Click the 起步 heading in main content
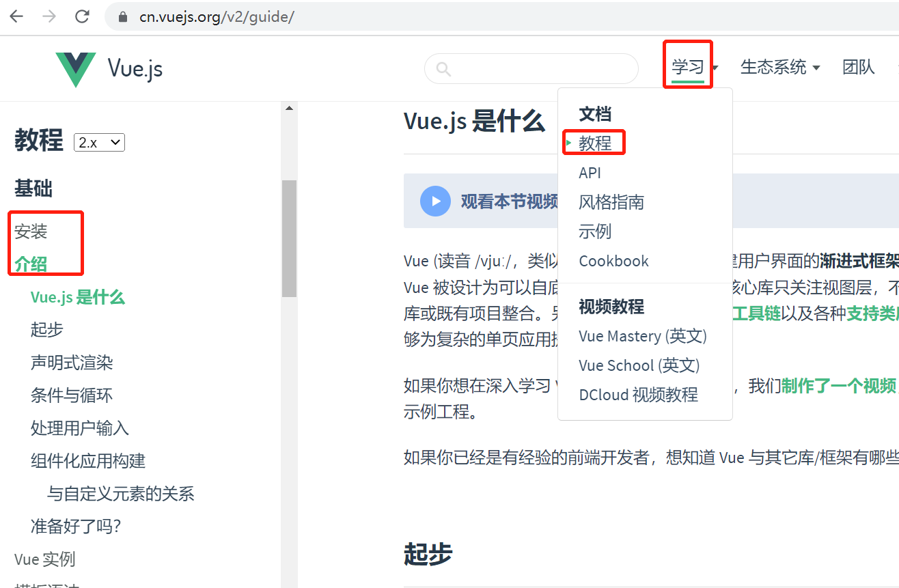899x588 pixels. (x=428, y=554)
